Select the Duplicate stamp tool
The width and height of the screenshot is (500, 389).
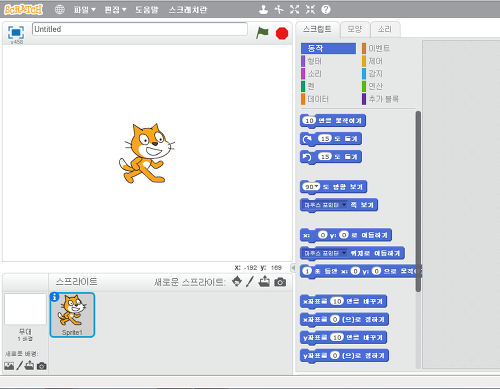coord(263,9)
